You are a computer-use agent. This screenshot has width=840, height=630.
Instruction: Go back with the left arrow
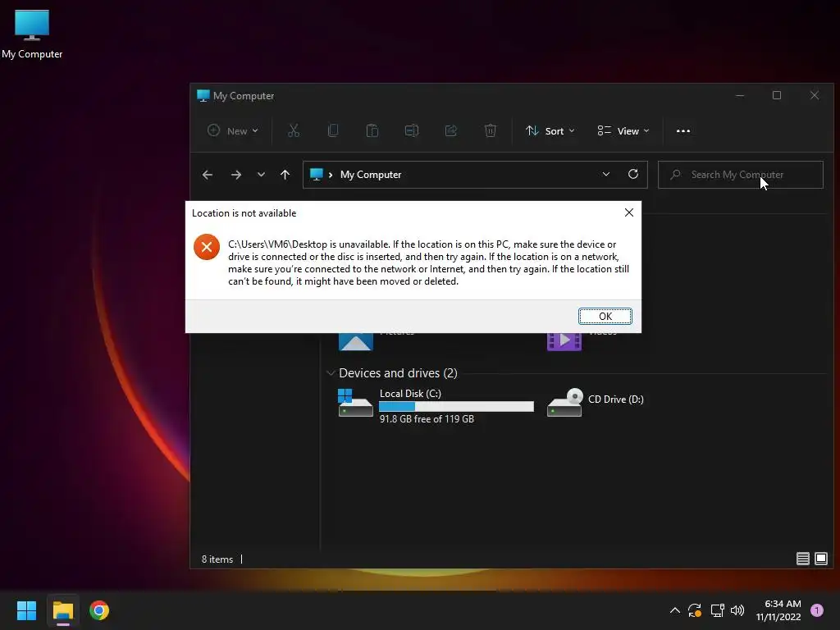point(208,175)
